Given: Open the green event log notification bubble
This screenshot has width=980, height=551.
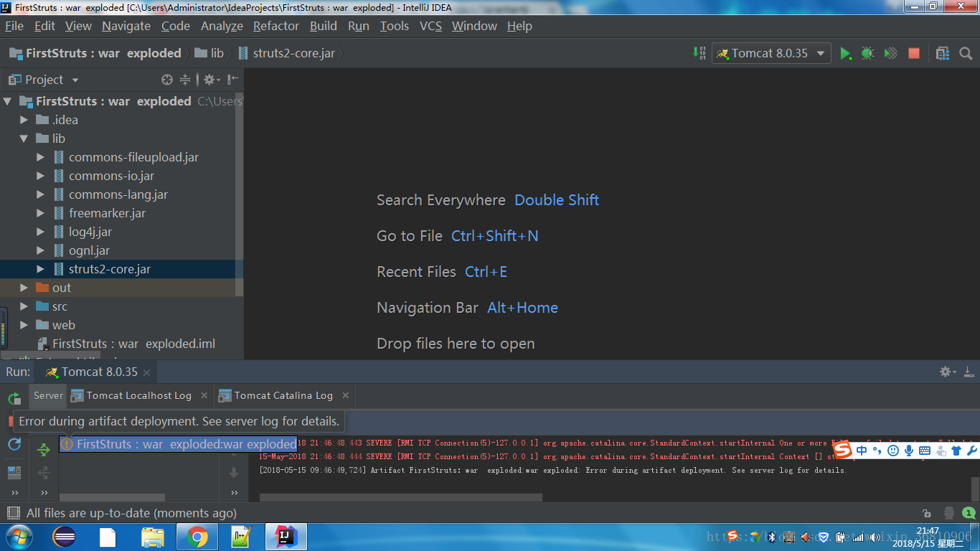Looking at the screenshot, I should (x=969, y=513).
